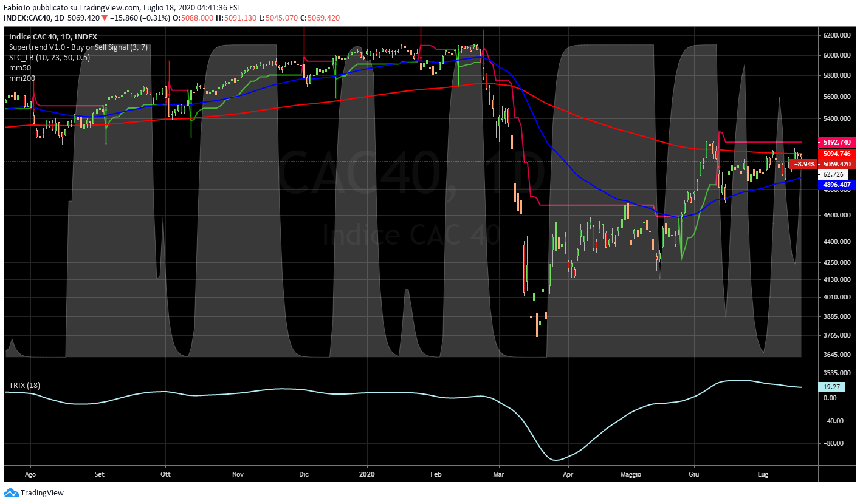Click the 'Feb' month on time axis

(435, 473)
